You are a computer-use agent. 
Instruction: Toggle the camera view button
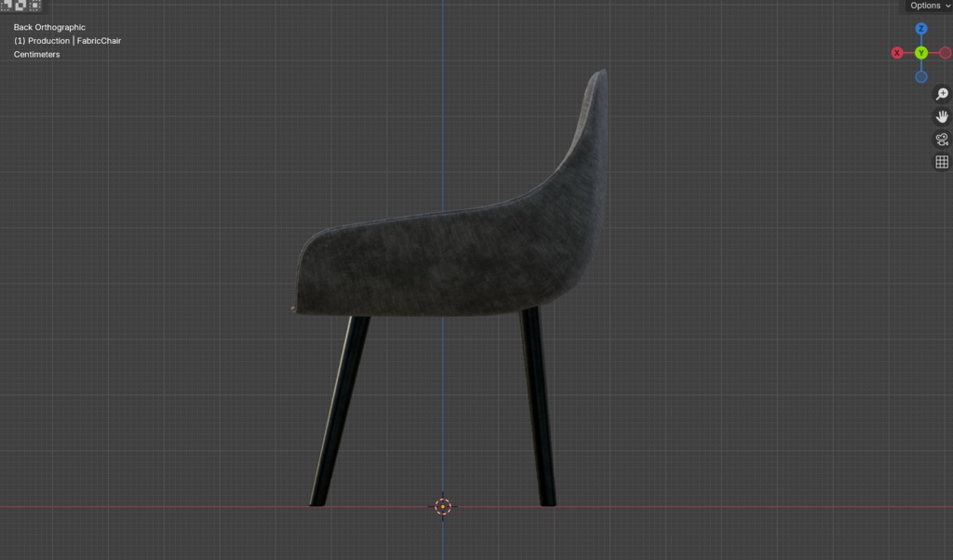click(942, 140)
